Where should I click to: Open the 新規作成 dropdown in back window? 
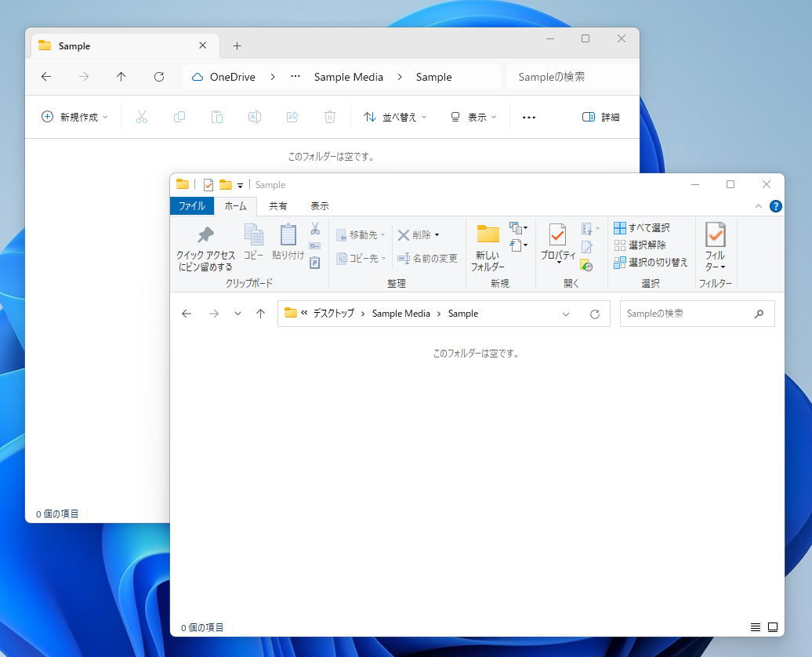[x=74, y=117]
